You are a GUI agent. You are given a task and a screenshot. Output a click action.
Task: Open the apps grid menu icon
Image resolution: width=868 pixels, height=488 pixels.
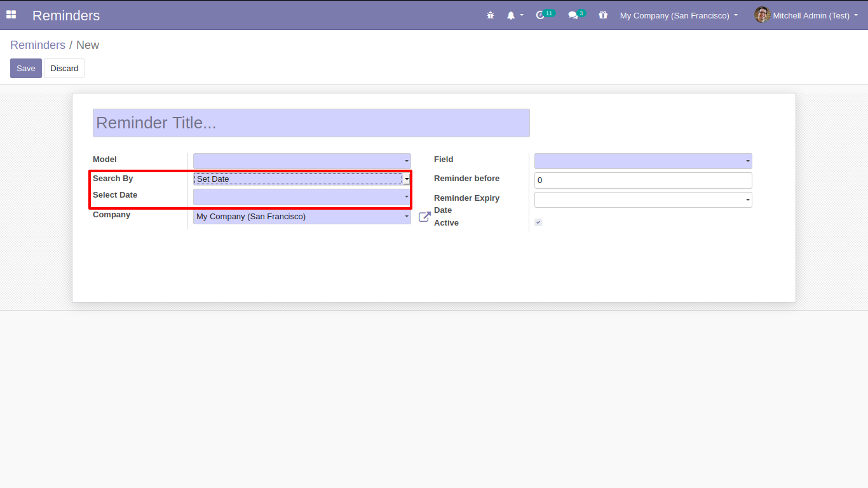click(11, 15)
